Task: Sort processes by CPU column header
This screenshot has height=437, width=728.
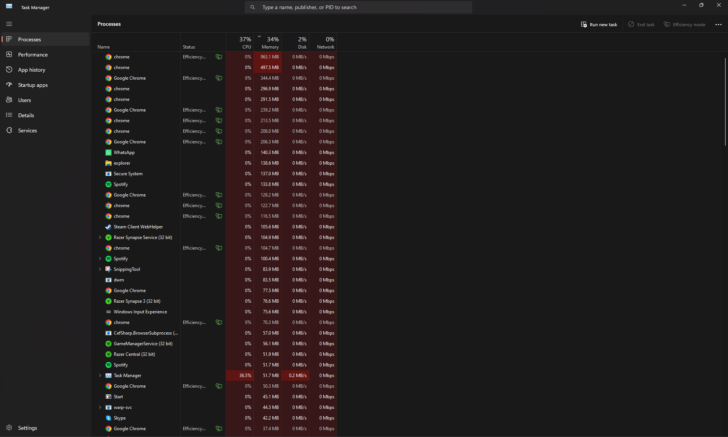Action: point(246,43)
